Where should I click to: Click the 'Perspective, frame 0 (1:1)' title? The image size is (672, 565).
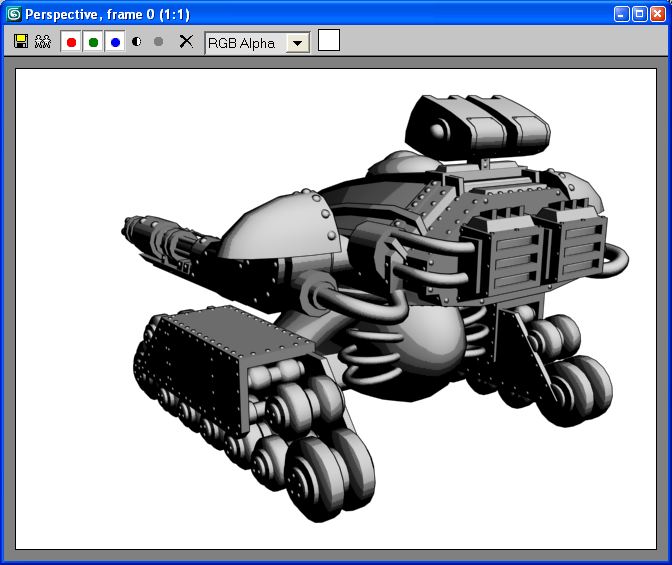107,15
